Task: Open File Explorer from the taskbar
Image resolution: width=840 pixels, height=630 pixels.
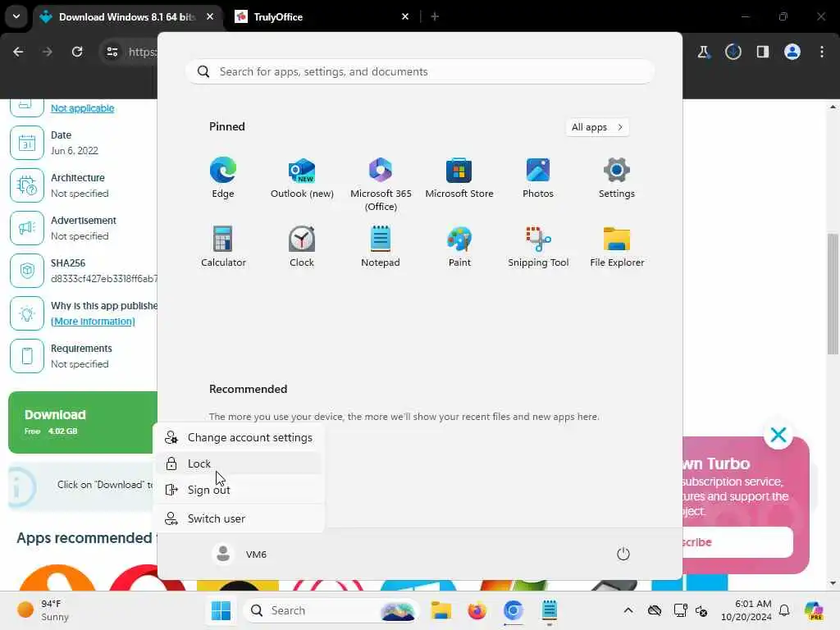Action: tap(441, 610)
